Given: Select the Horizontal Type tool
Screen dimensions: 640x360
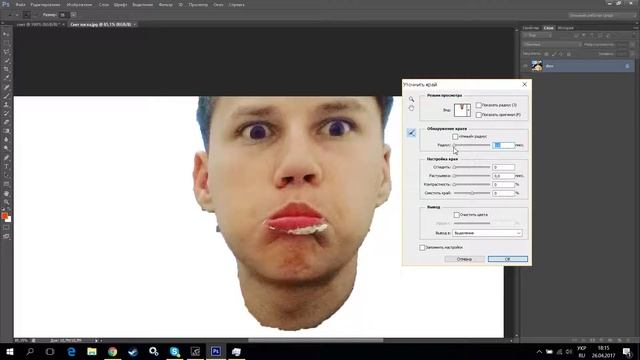Looking at the screenshot, I should pyautogui.click(x=6, y=167).
